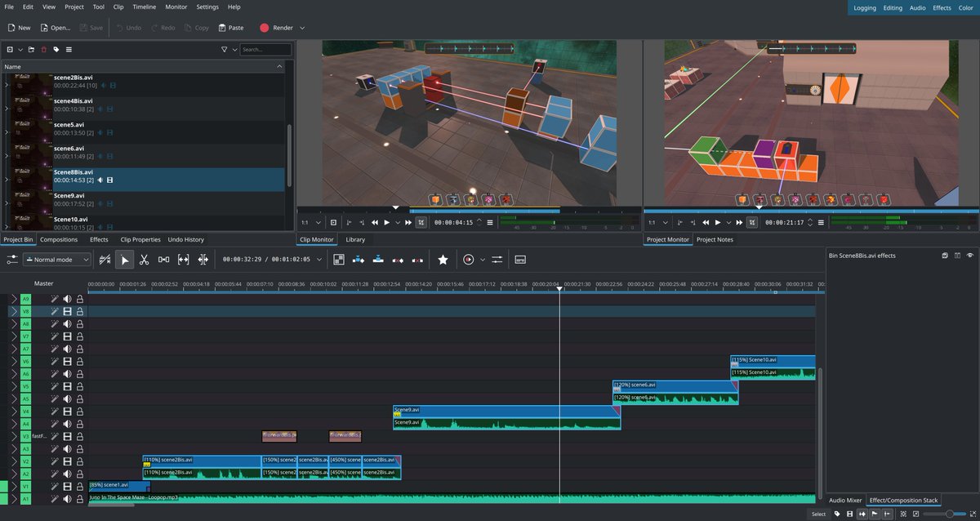Open the Project Bin hamburger menu icon
980x521 pixels.
(69, 50)
